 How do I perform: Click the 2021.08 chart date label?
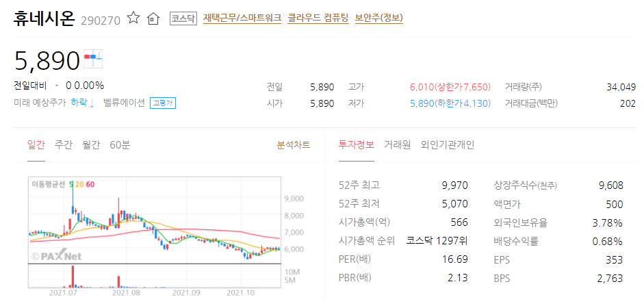tap(126, 293)
